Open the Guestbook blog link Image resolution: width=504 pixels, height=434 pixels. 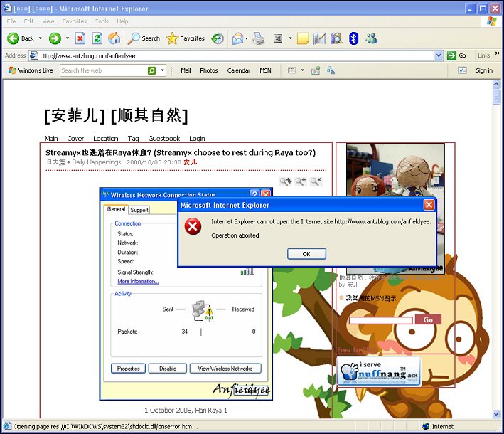[x=164, y=138]
